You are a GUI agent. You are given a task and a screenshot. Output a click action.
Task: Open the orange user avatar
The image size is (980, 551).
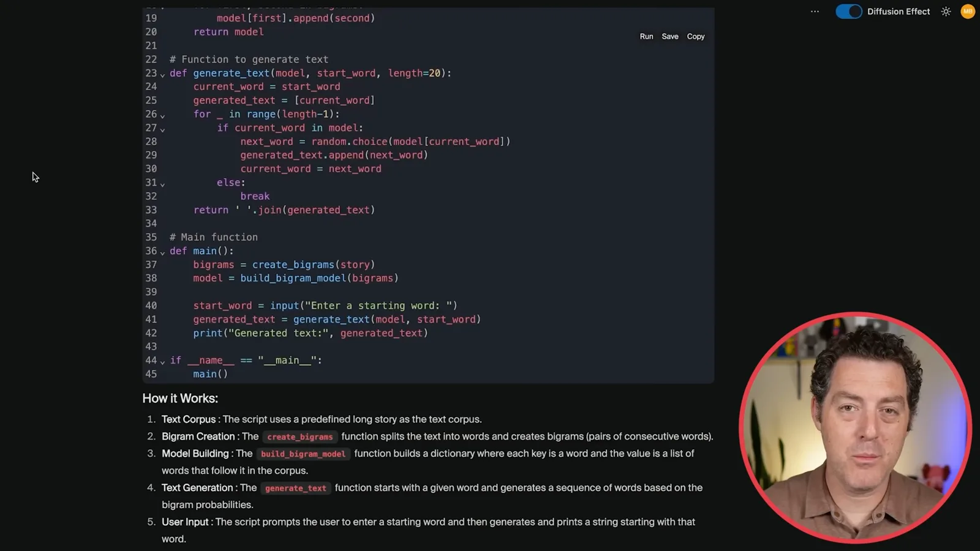tap(968, 12)
